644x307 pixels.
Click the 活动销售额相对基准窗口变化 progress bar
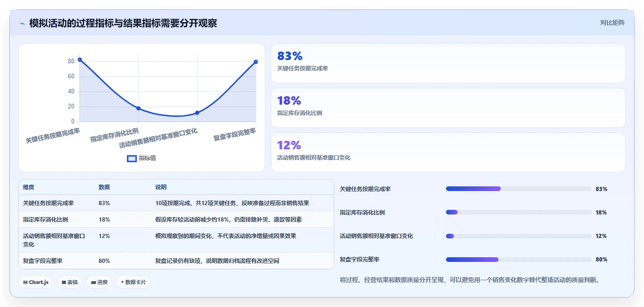click(x=519, y=236)
